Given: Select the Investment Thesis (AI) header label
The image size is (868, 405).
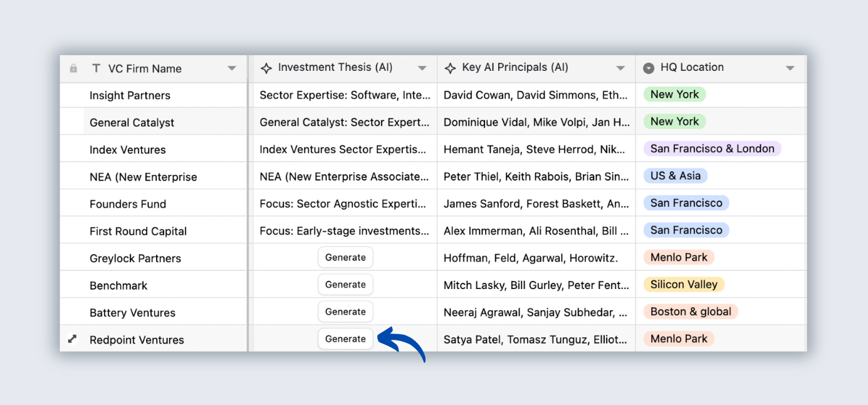Looking at the screenshot, I should click(x=335, y=68).
